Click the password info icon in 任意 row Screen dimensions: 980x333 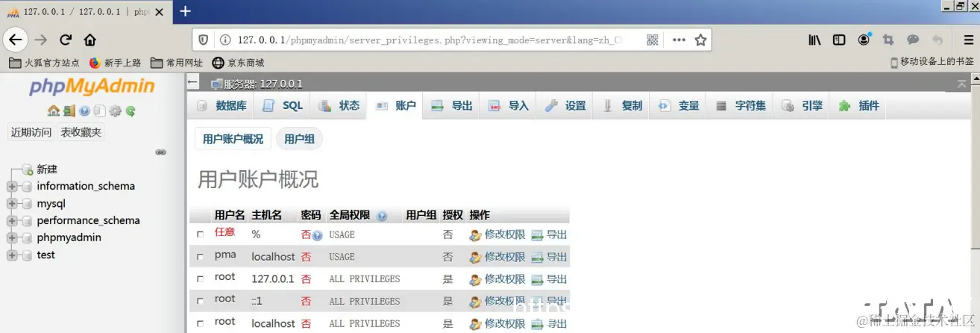click(x=318, y=235)
